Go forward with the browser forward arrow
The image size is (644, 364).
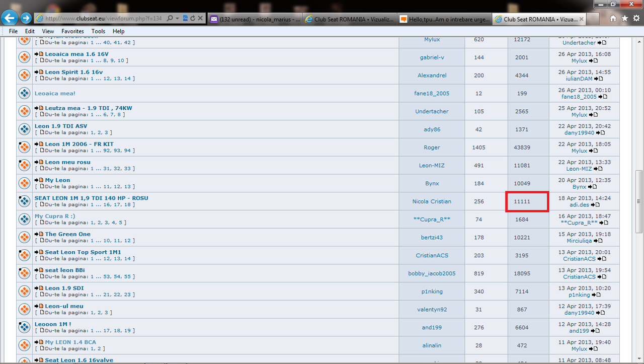pos(26,18)
